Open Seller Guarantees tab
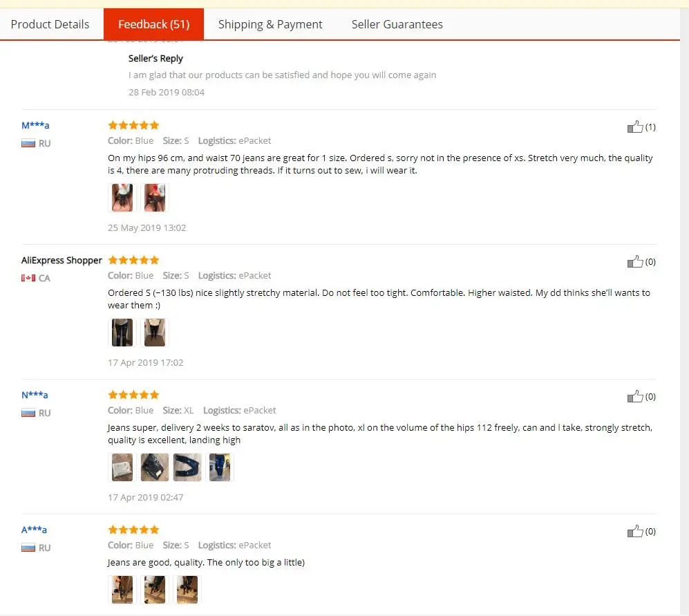 pyautogui.click(x=397, y=24)
